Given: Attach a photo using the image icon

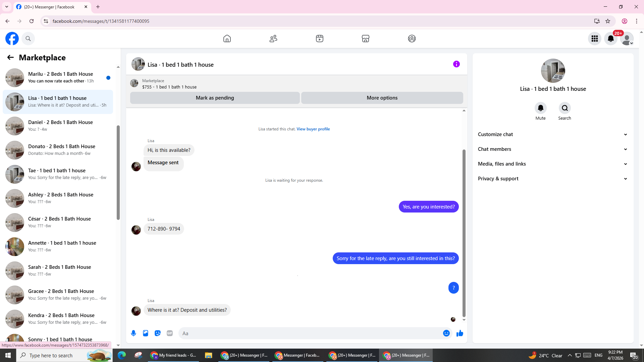Looking at the screenshot, I should pyautogui.click(x=146, y=333).
